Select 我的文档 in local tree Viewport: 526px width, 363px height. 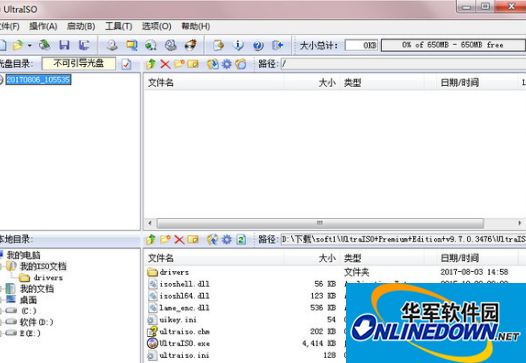37,289
